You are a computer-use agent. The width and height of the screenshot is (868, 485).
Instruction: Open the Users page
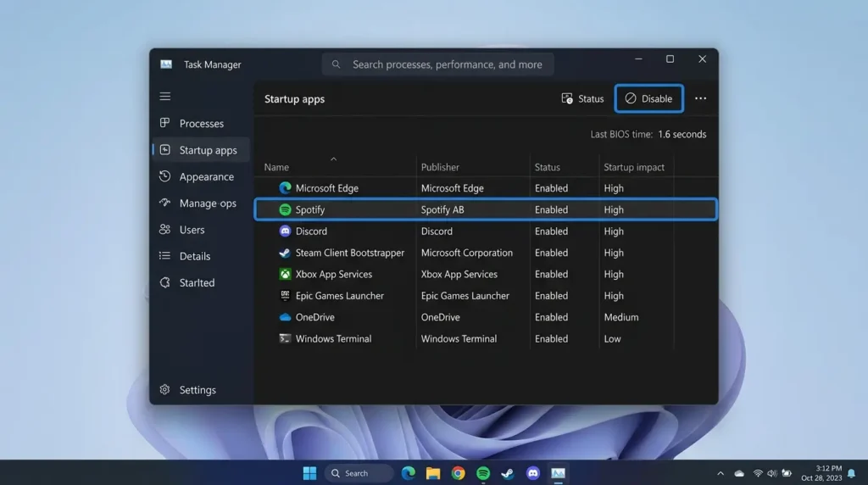click(x=201, y=230)
